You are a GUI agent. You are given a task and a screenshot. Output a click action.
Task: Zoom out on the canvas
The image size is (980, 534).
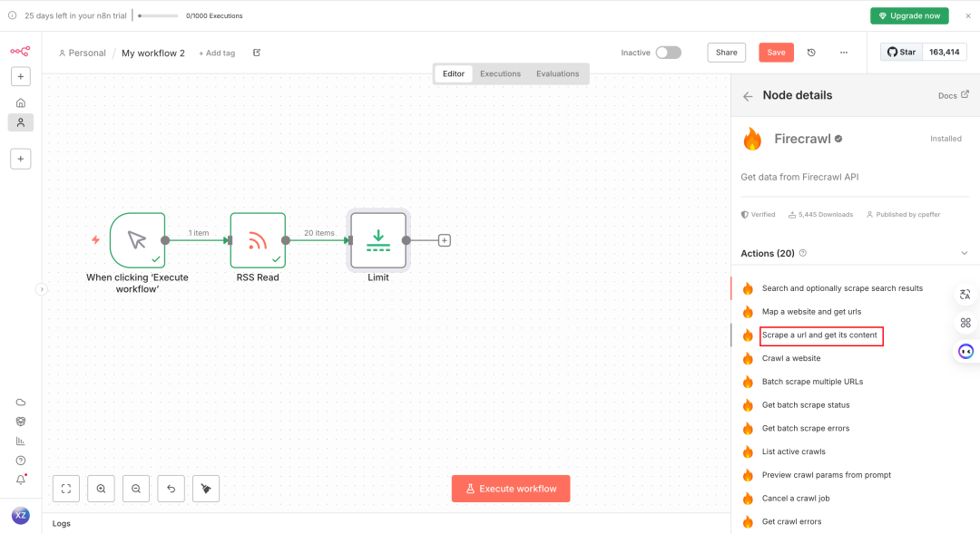click(136, 489)
